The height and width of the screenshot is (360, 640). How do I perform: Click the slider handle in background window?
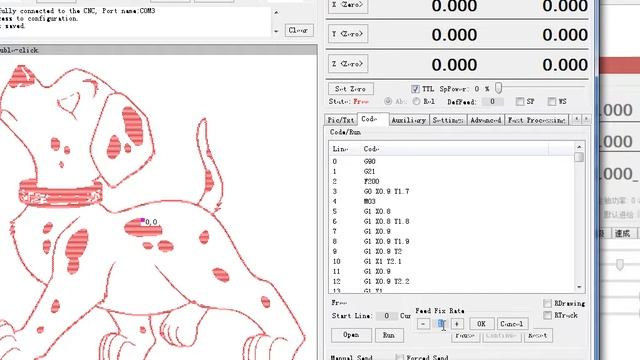point(620,264)
